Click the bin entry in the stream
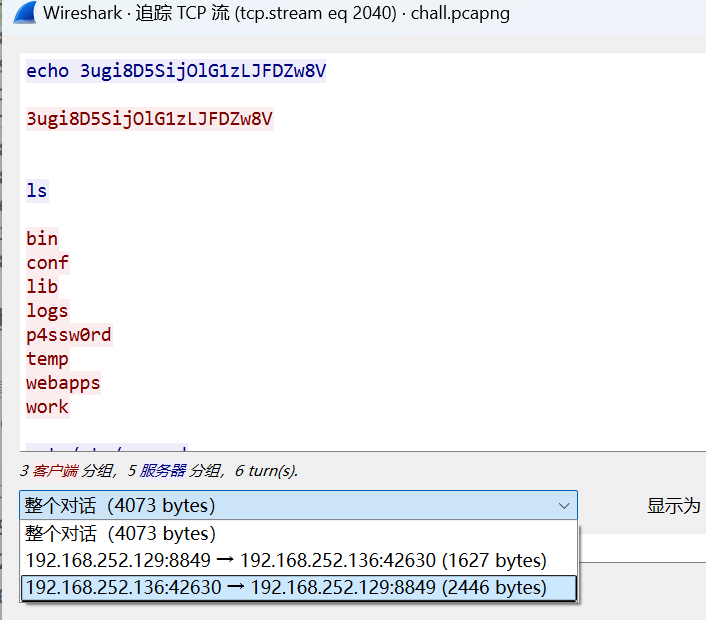Image resolution: width=706 pixels, height=620 pixels. (42, 238)
